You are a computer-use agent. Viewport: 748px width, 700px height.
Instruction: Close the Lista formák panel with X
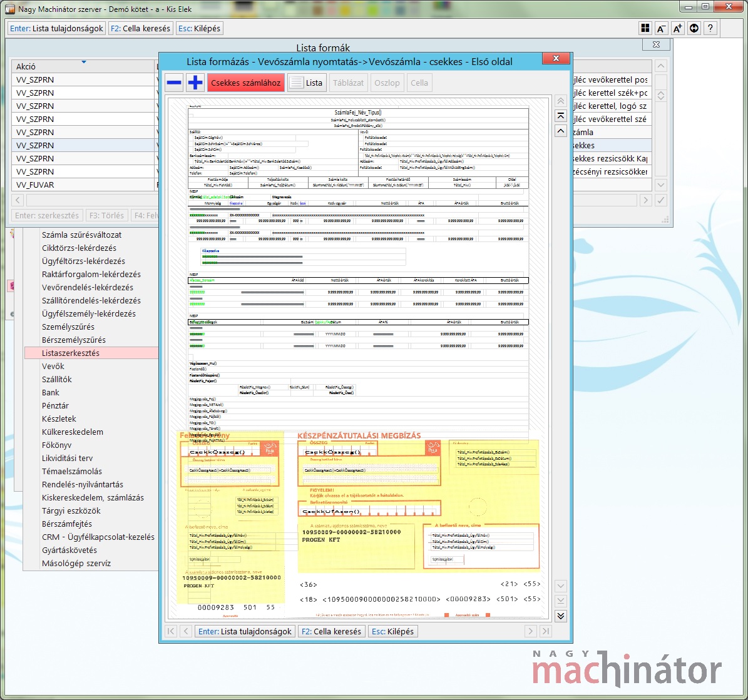pos(657,44)
